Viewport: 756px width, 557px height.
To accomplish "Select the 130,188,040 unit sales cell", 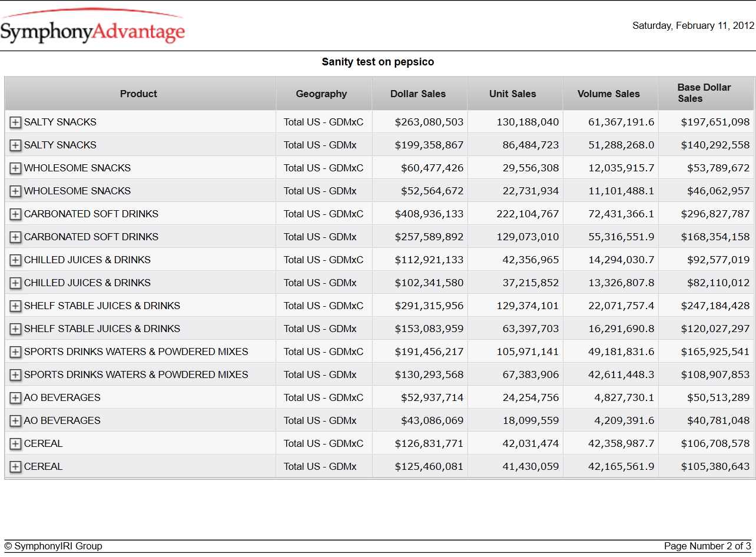I will [515, 122].
